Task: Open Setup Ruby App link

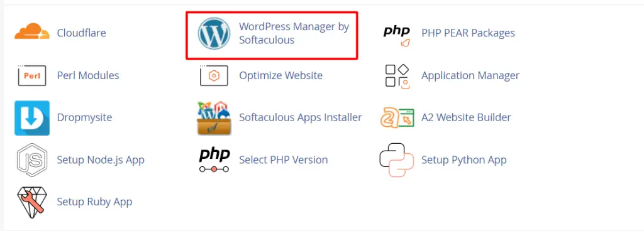Action: (x=94, y=202)
